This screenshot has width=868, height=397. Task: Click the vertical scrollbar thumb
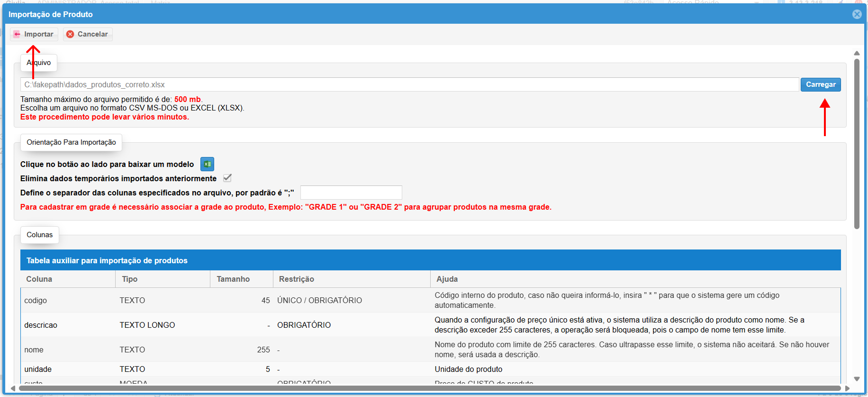pyautogui.click(x=857, y=142)
